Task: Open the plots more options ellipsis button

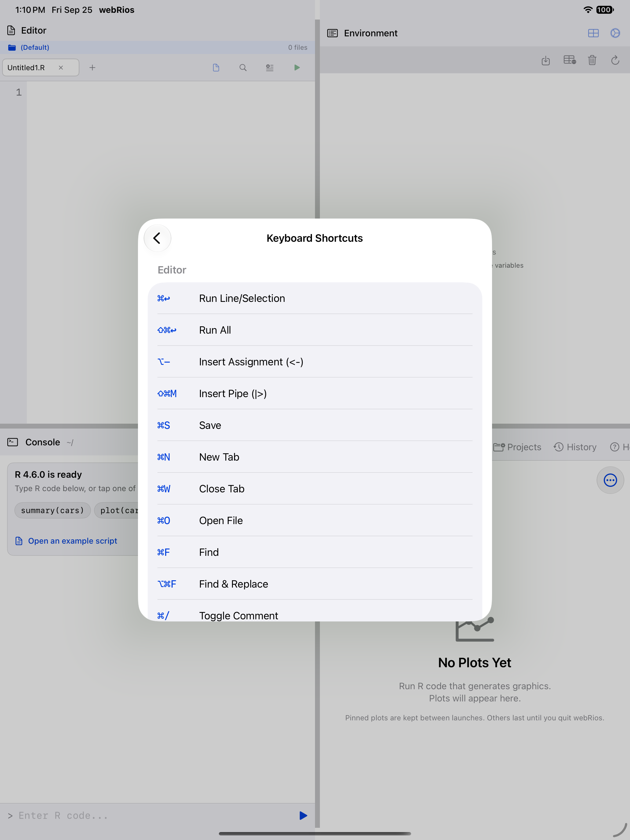Action: (x=610, y=480)
